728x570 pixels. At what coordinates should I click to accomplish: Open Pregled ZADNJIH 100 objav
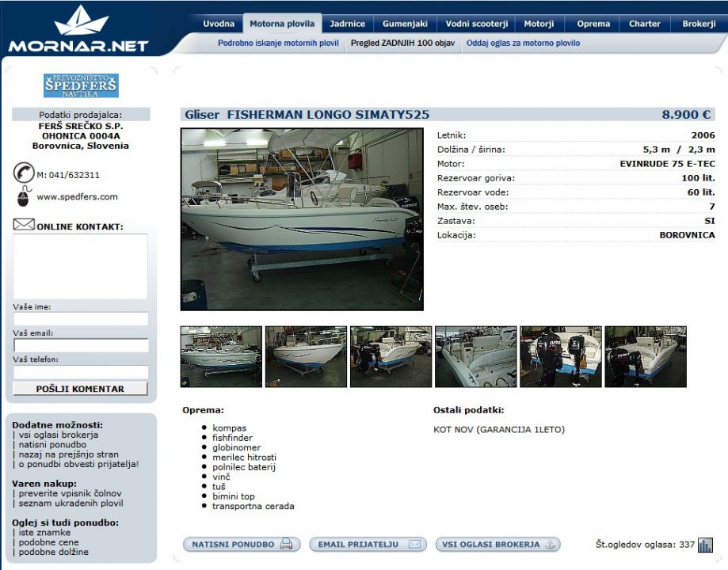(402, 44)
